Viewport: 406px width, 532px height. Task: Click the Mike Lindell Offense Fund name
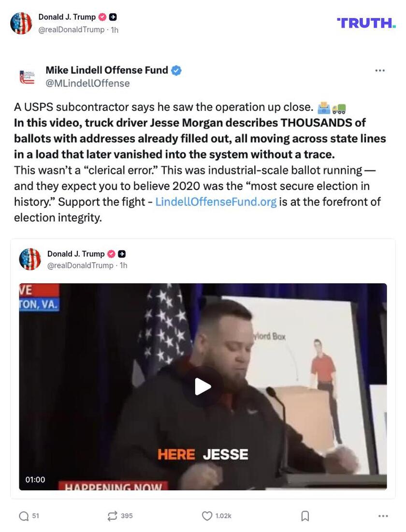tap(107, 70)
